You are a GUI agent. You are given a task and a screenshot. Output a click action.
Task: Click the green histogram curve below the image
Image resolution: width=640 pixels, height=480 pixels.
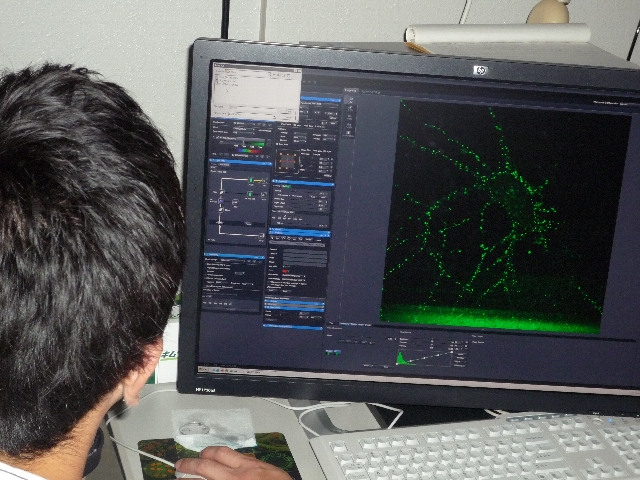(405, 358)
